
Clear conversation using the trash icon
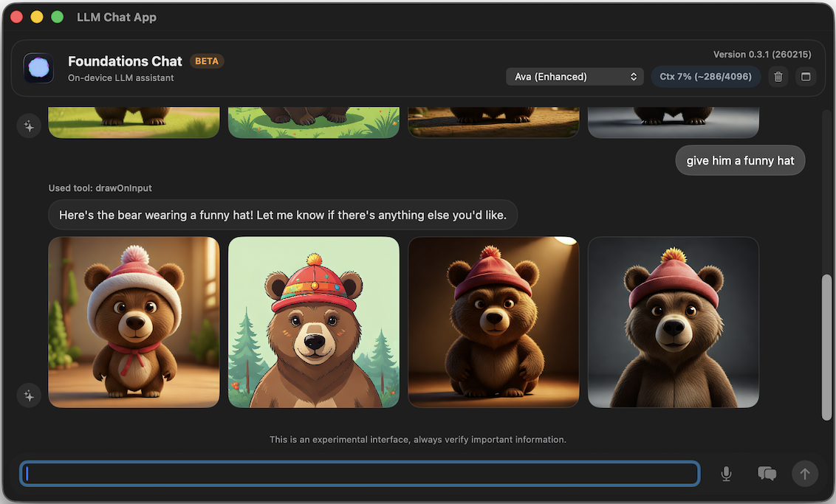pyautogui.click(x=778, y=76)
